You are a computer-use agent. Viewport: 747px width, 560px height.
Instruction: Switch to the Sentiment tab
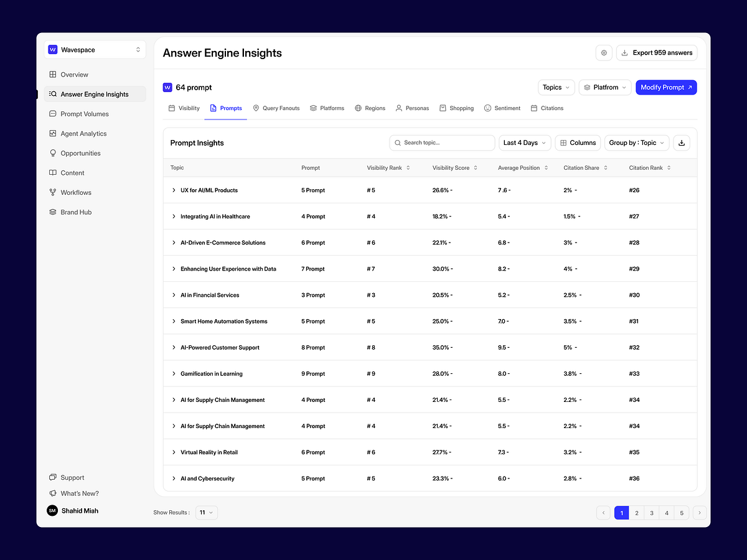(502, 108)
